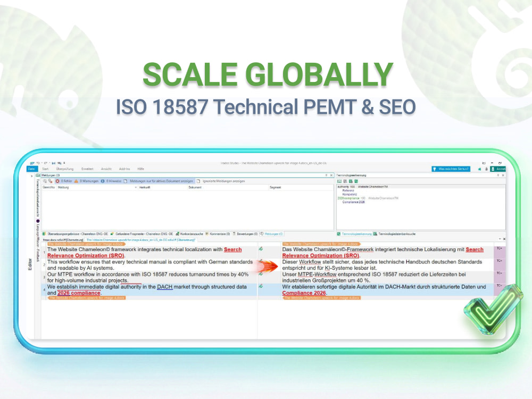Click the TC+ marker on segment 3
The height and width of the screenshot is (399, 532).
(499, 273)
